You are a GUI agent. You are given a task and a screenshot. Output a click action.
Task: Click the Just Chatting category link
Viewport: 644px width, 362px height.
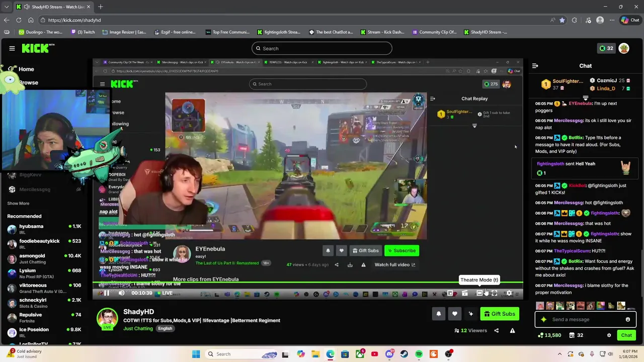pyautogui.click(x=138, y=328)
